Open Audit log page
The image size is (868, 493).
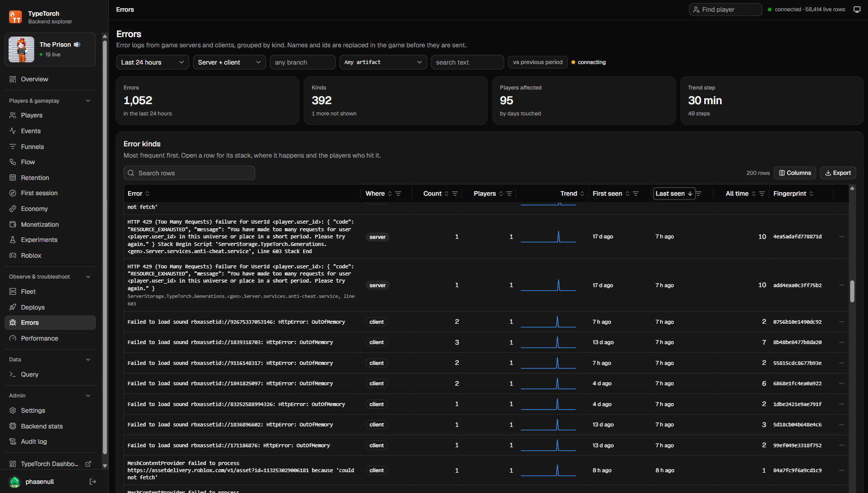pos(50,442)
